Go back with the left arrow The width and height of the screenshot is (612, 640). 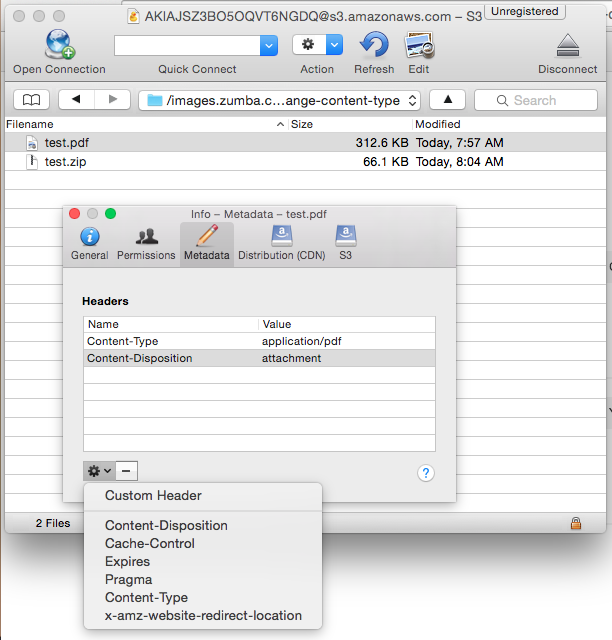pos(76,100)
